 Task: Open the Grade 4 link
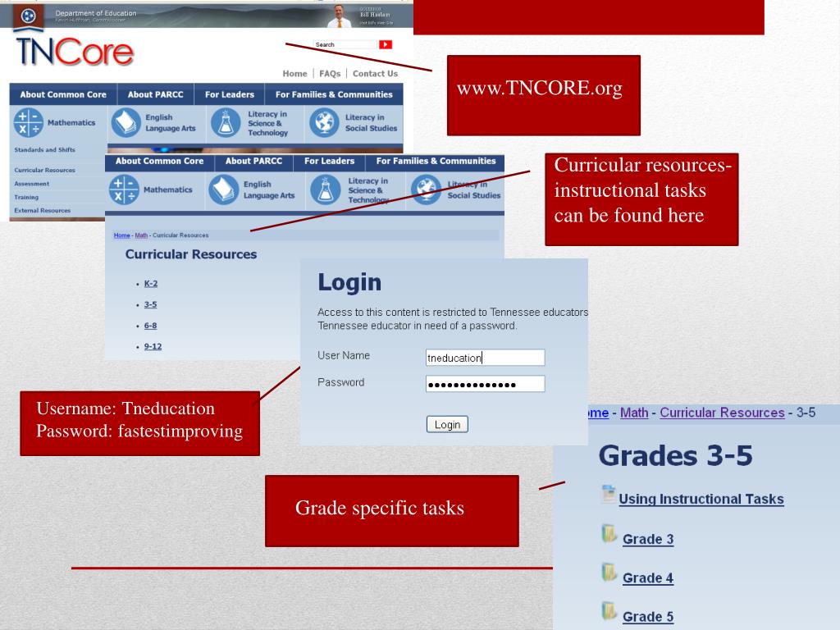click(x=648, y=578)
